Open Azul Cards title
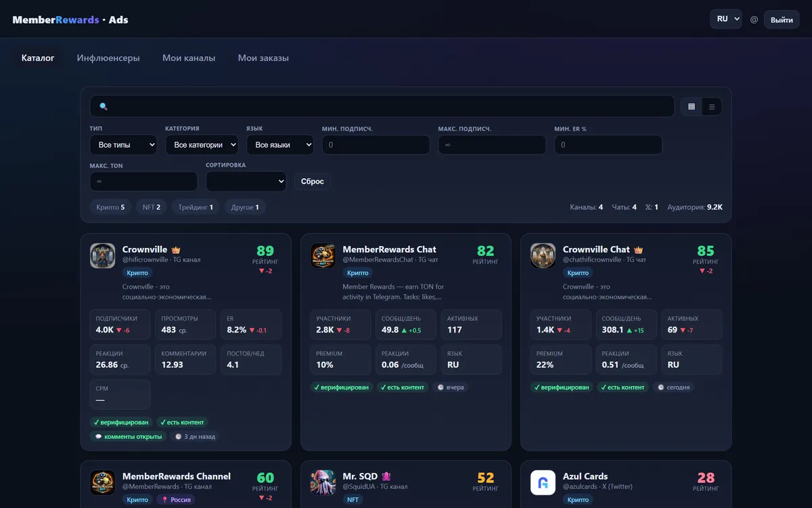812x508 pixels. click(x=585, y=477)
